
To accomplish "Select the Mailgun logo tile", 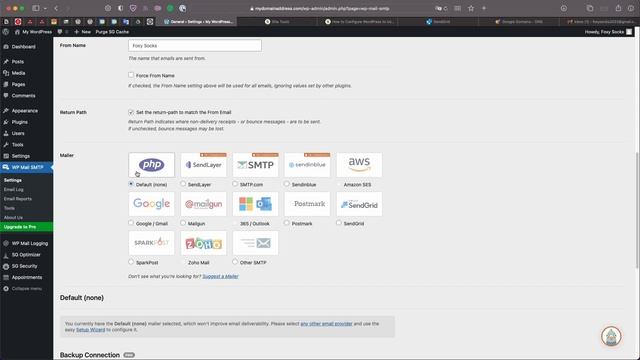I will [203, 204].
